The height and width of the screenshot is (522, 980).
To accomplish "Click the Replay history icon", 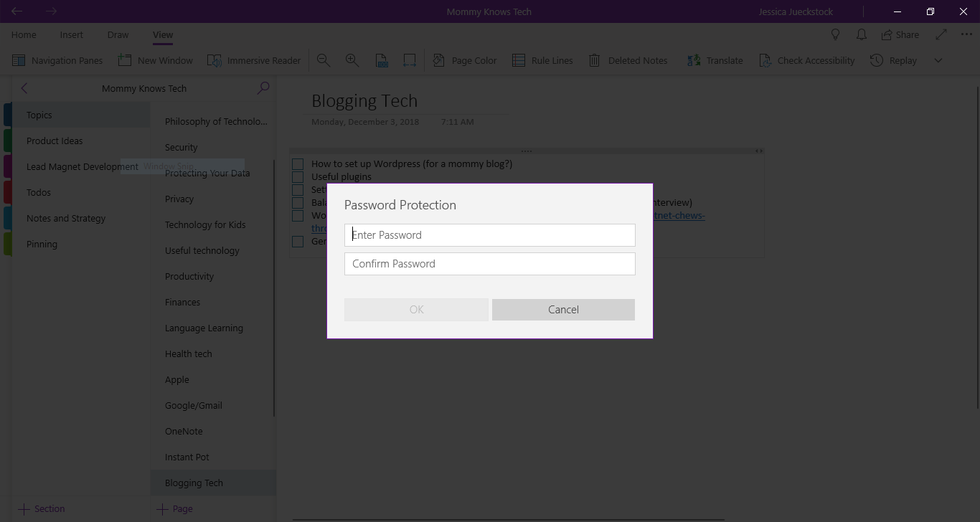I will (x=893, y=60).
